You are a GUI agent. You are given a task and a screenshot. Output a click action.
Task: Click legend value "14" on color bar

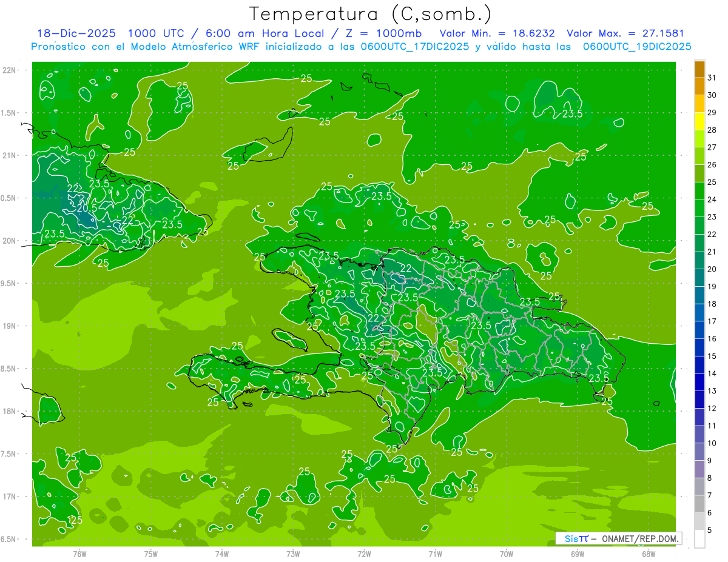(x=712, y=373)
